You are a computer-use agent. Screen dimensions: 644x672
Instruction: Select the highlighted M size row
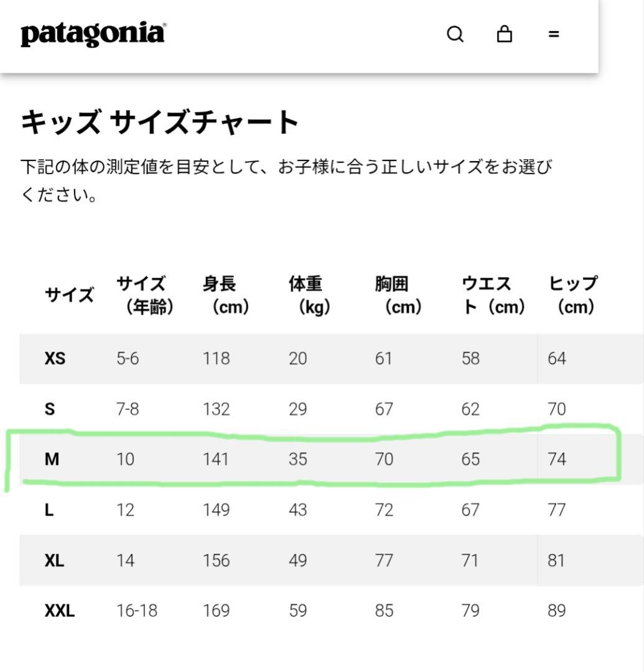(311, 459)
